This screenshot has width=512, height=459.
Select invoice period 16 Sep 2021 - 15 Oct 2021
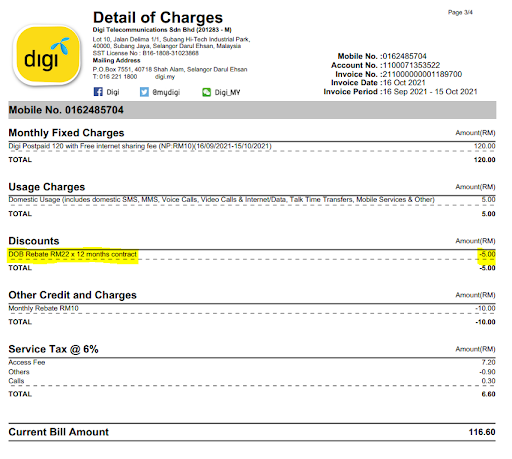coord(430,92)
